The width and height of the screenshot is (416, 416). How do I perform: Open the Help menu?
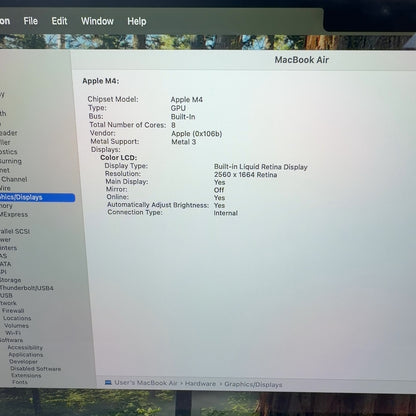(137, 21)
